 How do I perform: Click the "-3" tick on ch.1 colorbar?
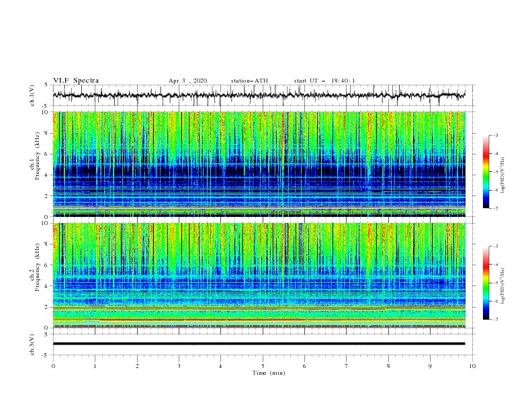point(495,136)
